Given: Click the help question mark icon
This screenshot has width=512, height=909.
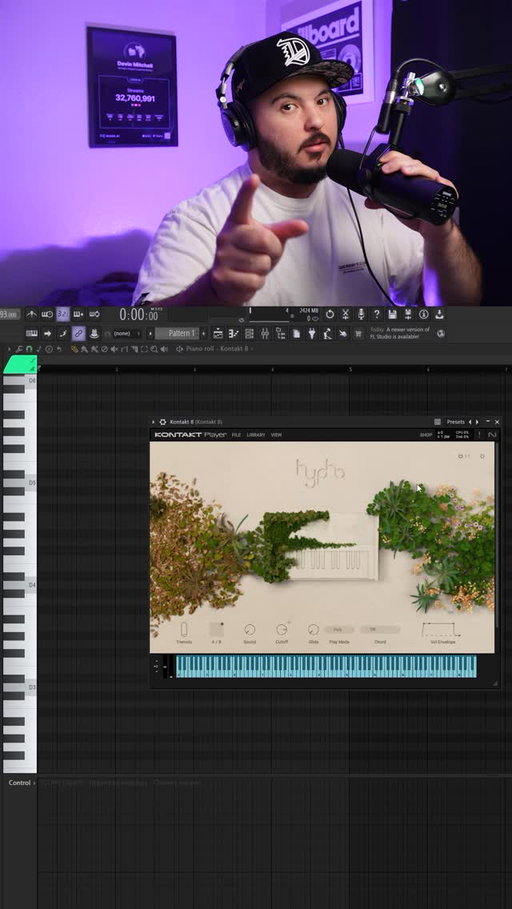Looking at the screenshot, I should point(376,314).
